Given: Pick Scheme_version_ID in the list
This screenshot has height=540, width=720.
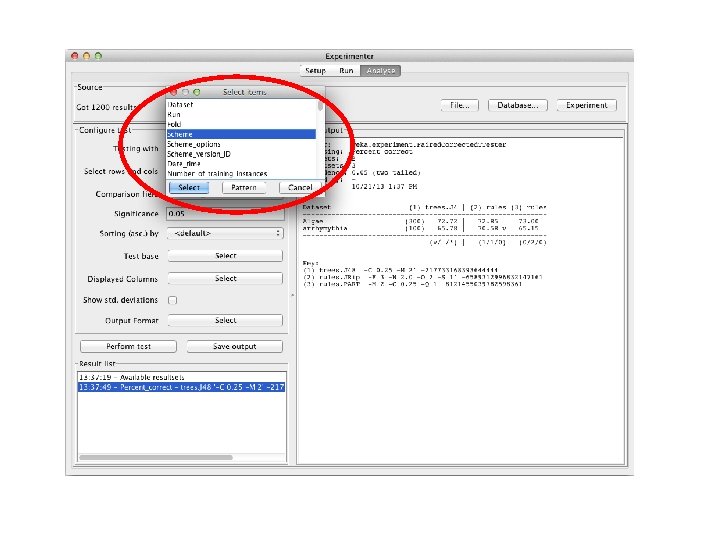Looking at the screenshot, I should [x=242, y=154].
